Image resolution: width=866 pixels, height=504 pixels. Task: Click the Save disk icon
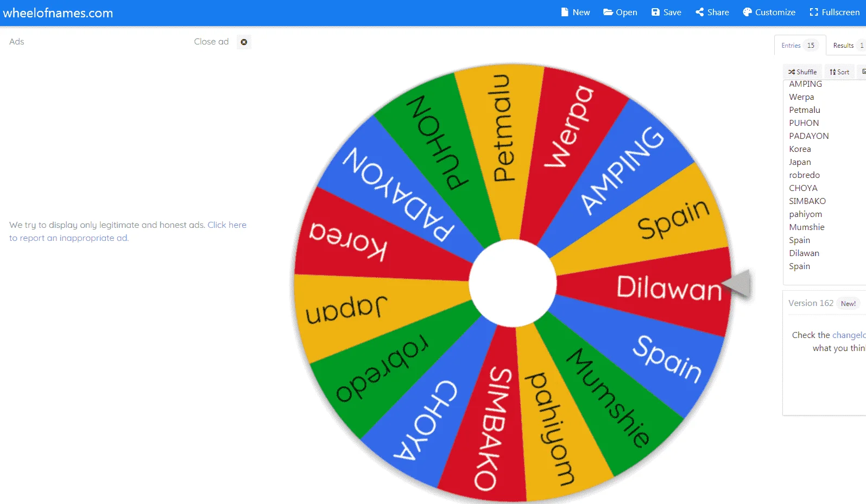[x=655, y=12]
